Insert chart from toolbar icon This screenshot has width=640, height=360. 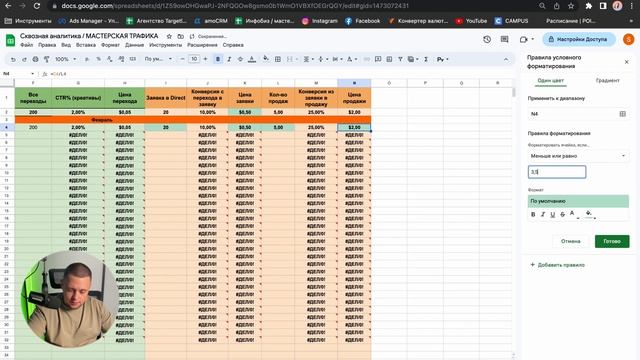click(389, 59)
